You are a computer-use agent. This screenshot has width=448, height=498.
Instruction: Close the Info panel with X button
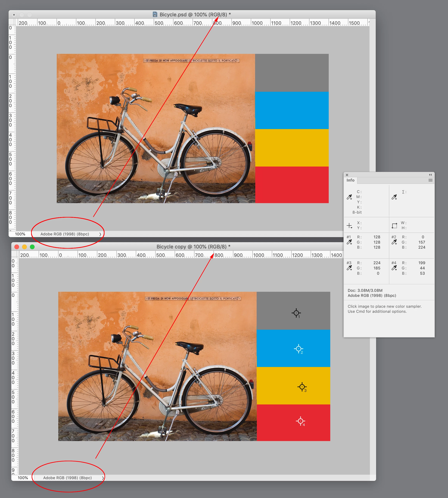(347, 175)
